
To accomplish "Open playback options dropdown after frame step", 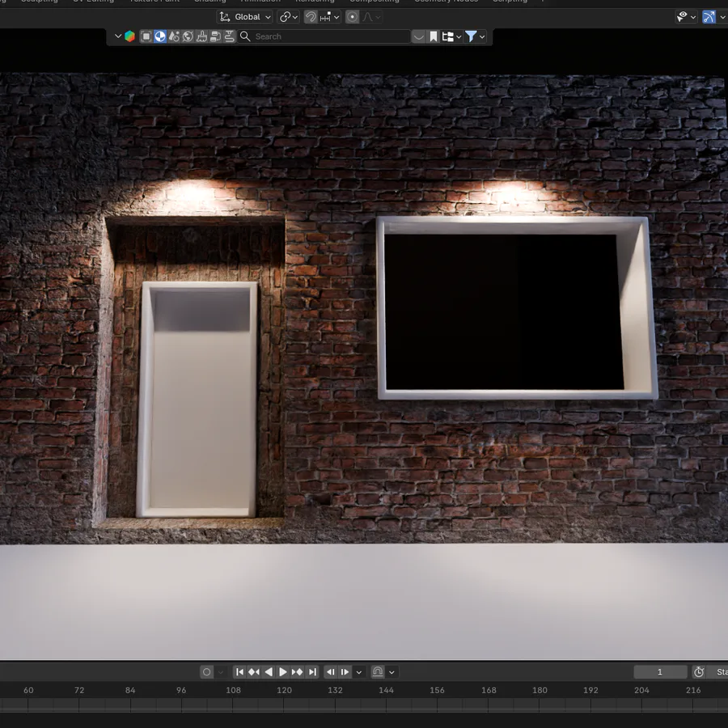I will coord(359,672).
